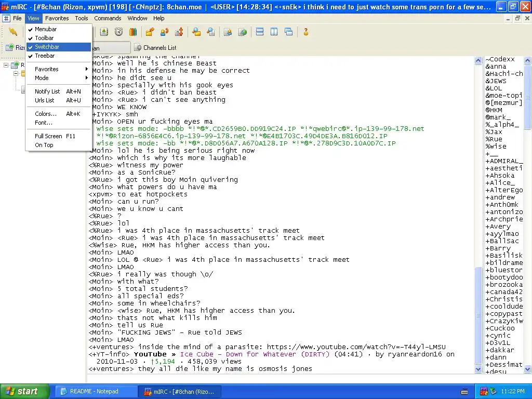
Task: Tile windows vertically using toolbar icon
Action: (x=274, y=32)
